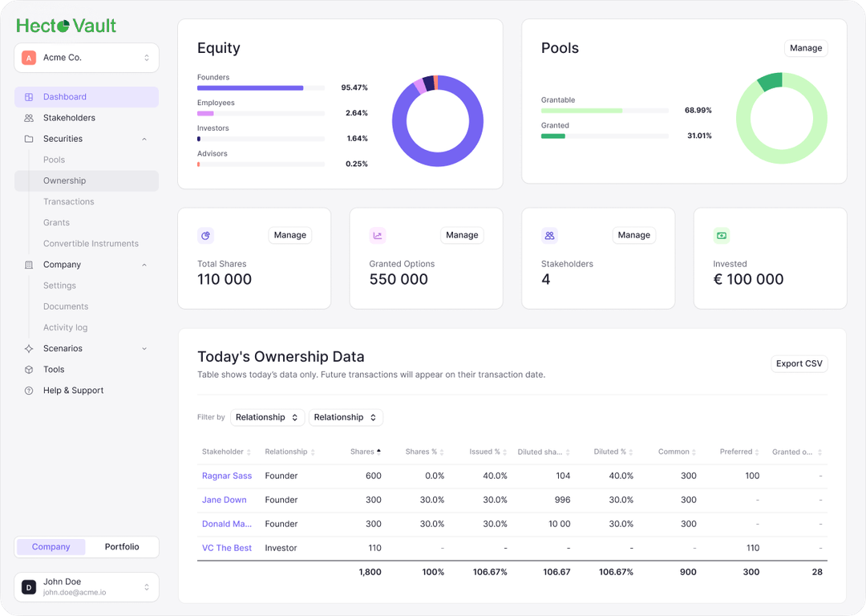
Task: Expand the Scenarios section in sidebar
Action: tap(144, 348)
